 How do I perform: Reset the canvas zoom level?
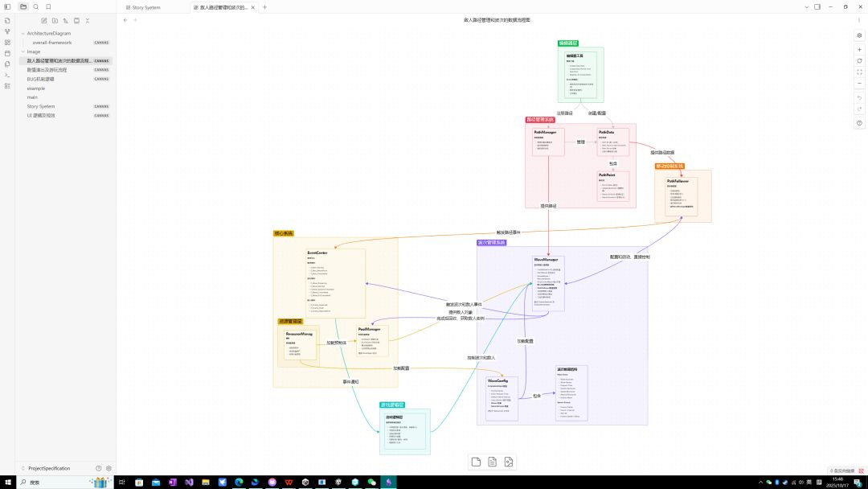(859, 61)
